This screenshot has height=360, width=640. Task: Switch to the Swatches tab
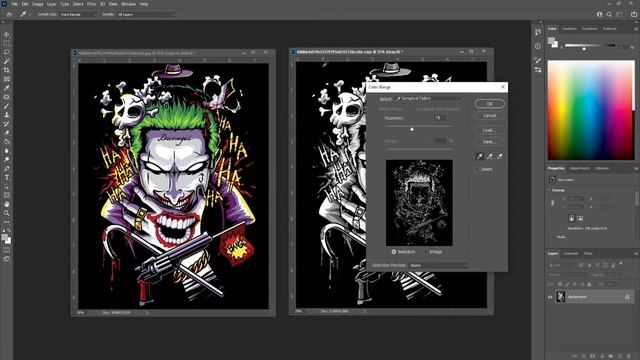[569, 29]
